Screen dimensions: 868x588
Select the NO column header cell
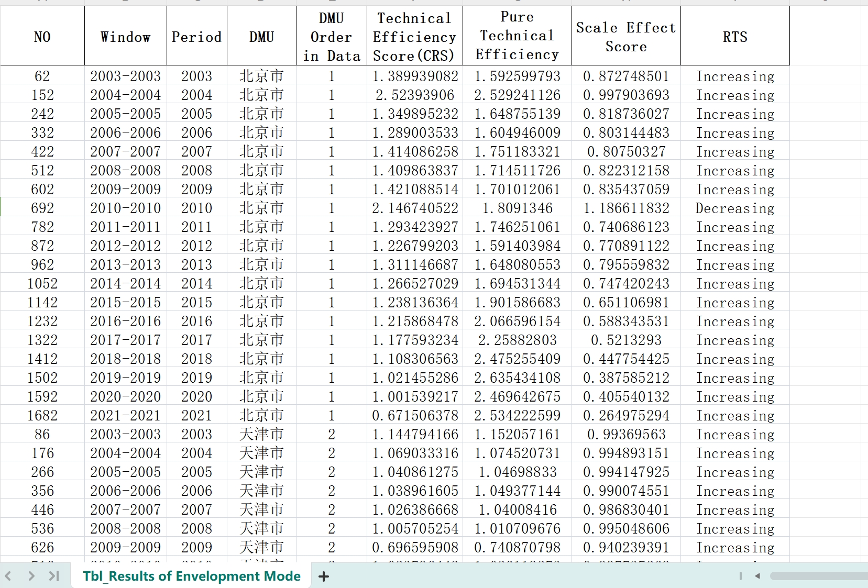(42, 37)
